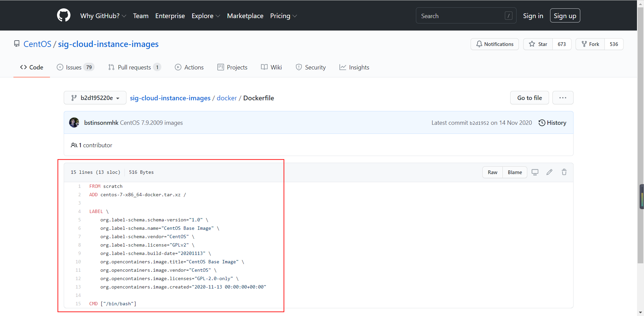Focus the Search input field
644x316 pixels.
pyautogui.click(x=466, y=16)
